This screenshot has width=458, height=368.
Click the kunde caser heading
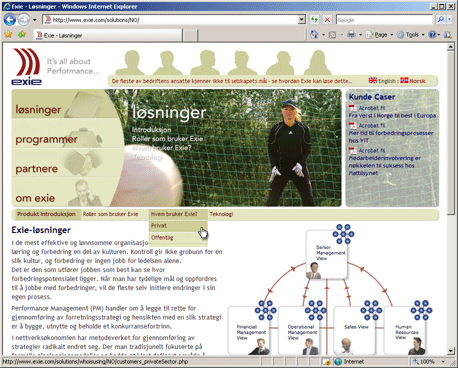372,97
